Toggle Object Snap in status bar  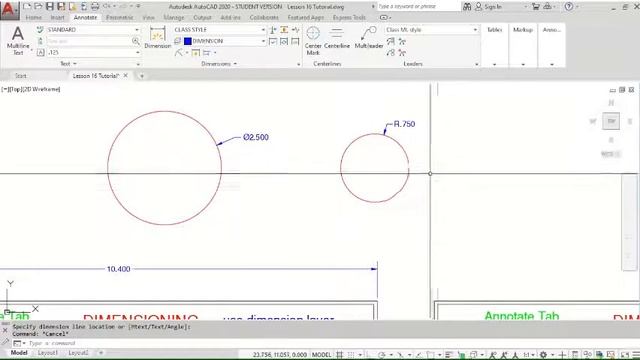430,355
